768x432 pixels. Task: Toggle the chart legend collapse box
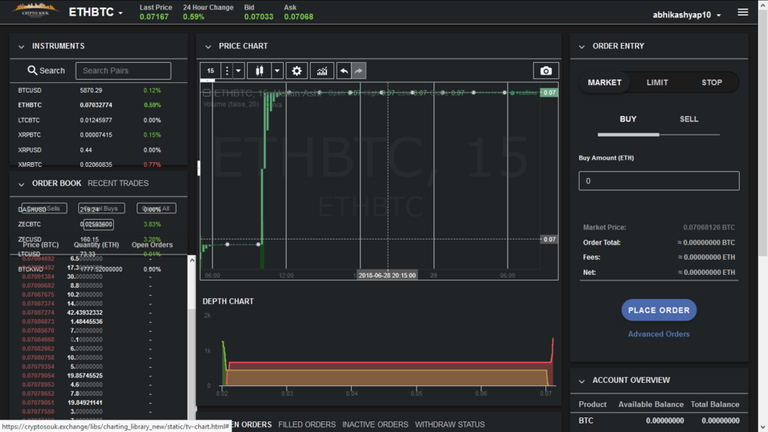coord(207,93)
